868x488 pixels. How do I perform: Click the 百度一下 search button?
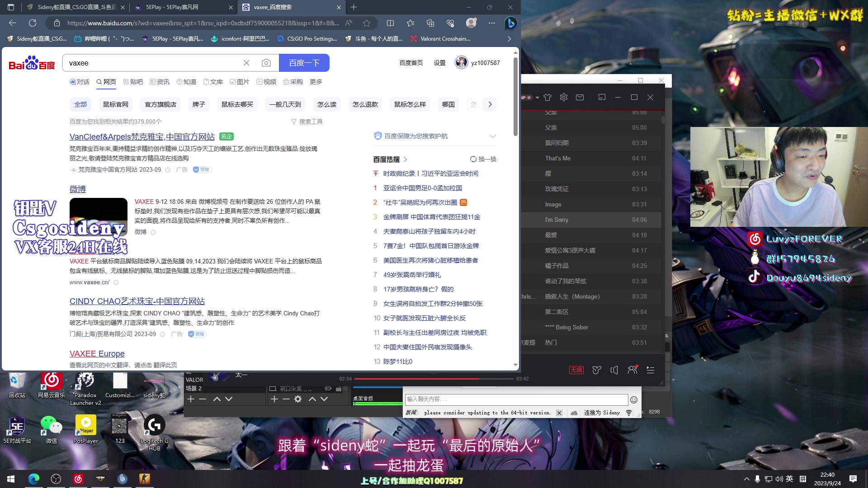pyautogui.click(x=304, y=63)
